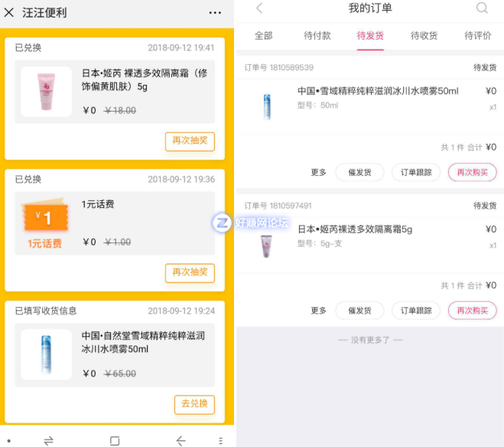Click 再次抽奖 under the 隔离霜 prize
Screen dimensions: 504x447
190,141
